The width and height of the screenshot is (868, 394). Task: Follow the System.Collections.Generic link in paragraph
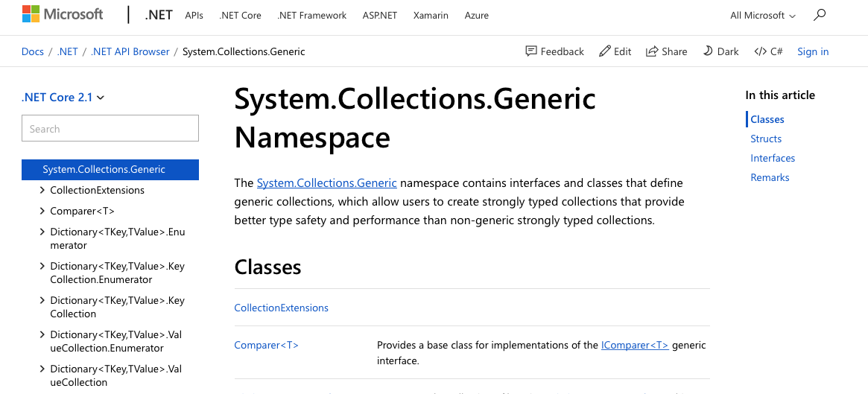point(326,182)
